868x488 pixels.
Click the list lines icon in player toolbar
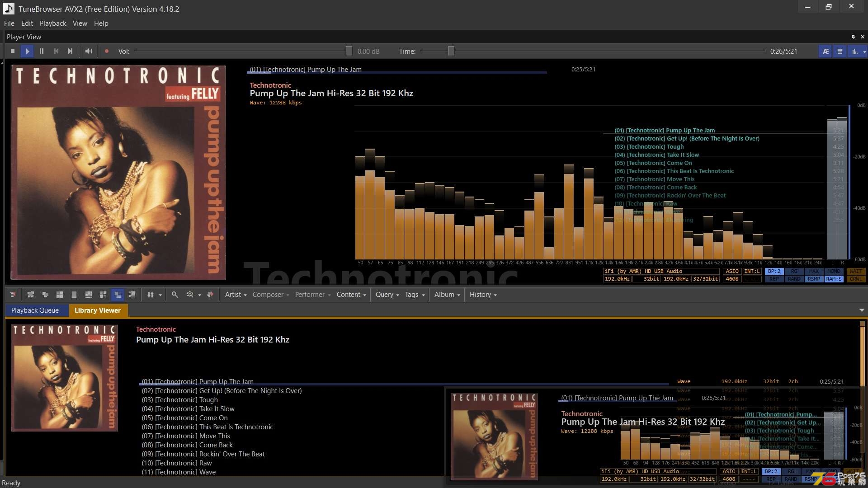pos(840,52)
